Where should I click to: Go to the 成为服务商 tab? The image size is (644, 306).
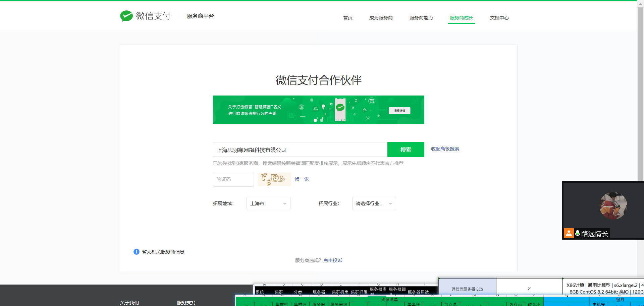381,18
